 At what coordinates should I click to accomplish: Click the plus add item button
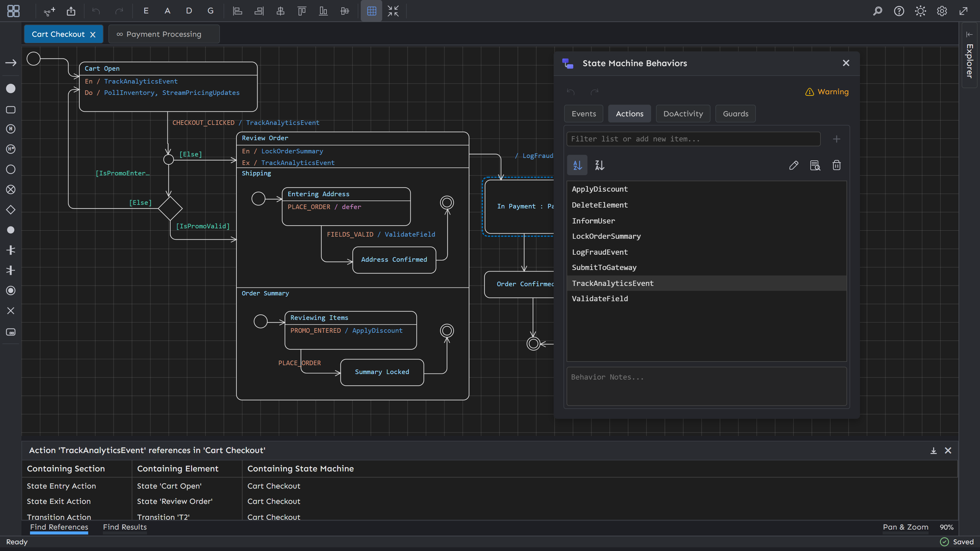836,139
